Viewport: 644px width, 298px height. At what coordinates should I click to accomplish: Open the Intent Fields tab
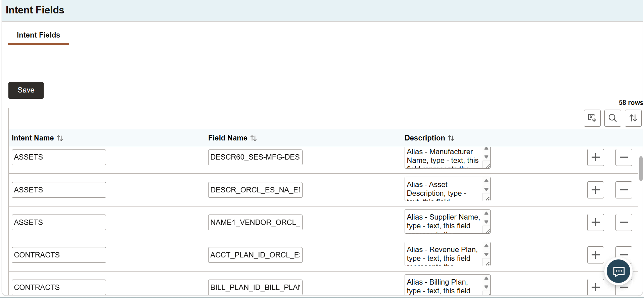tap(38, 35)
